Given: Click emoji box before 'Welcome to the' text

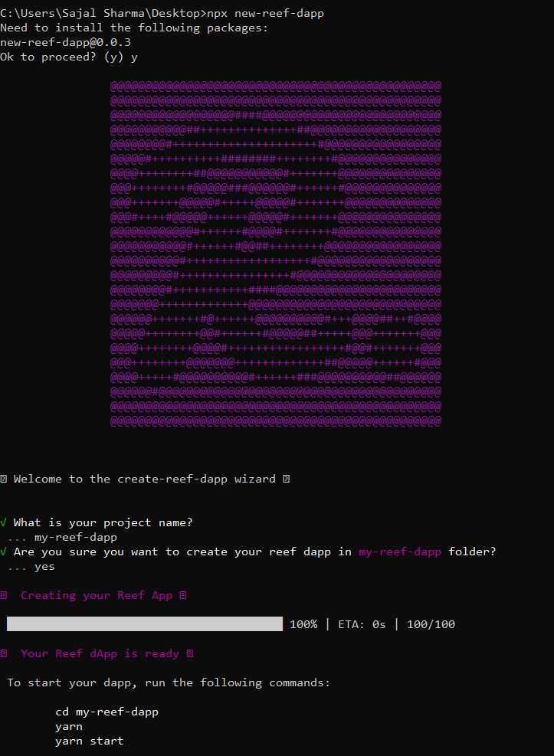Looking at the screenshot, I should [3, 479].
